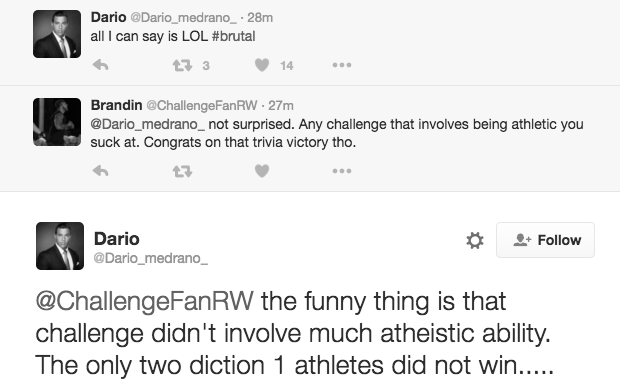Follow Dario with the Follow button
This screenshot has height=387, width=620.
545,240
